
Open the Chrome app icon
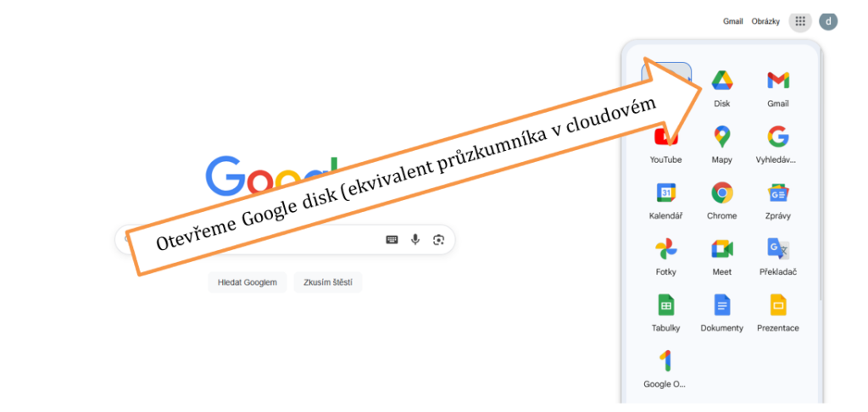(x=722, y=201)
